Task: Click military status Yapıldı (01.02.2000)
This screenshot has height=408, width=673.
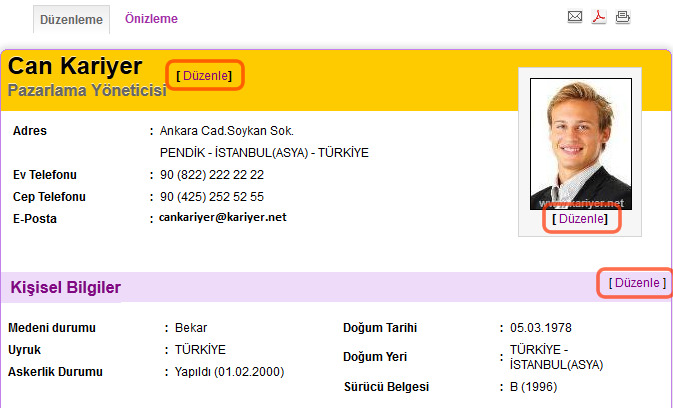Action: click(x=229, y=372)
